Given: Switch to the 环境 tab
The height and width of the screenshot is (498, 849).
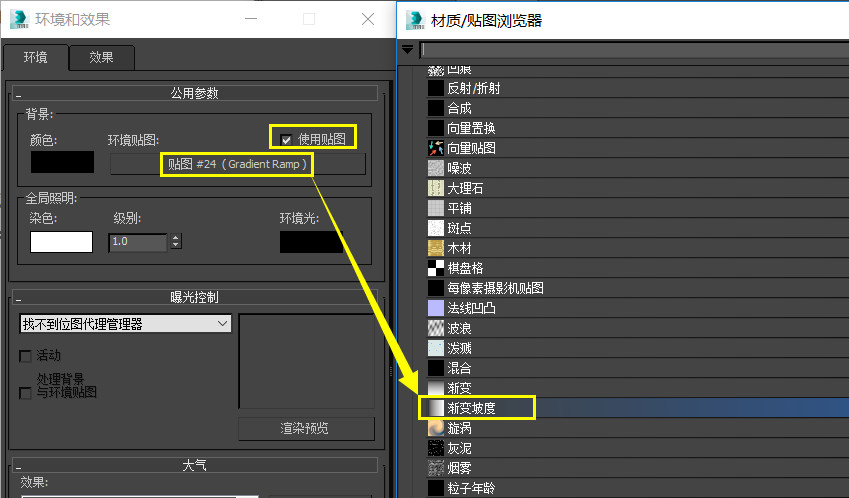Looking at the screenshot, I should [x=36, y=57].
